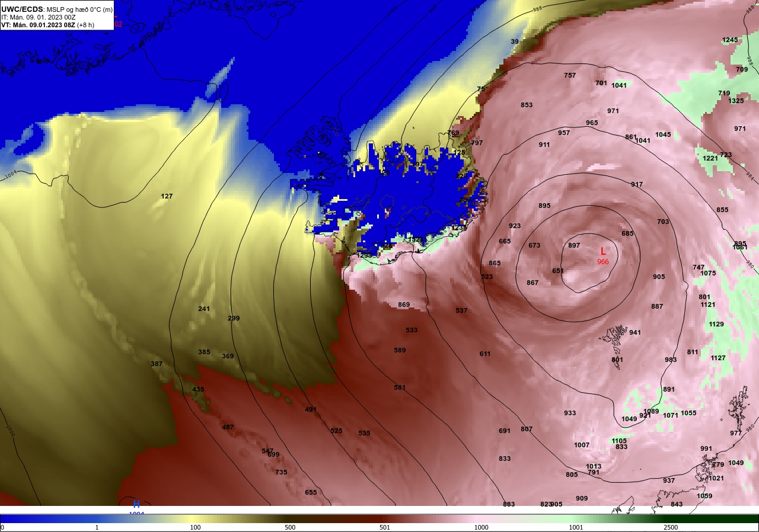Image resolution: width=759 pixels, height=532 pixels.
Task: Click the 1129 height value
Action: (716, 325)
